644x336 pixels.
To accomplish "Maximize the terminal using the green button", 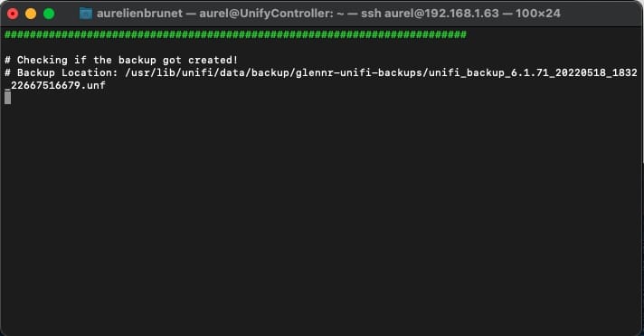I will [49, 14].
